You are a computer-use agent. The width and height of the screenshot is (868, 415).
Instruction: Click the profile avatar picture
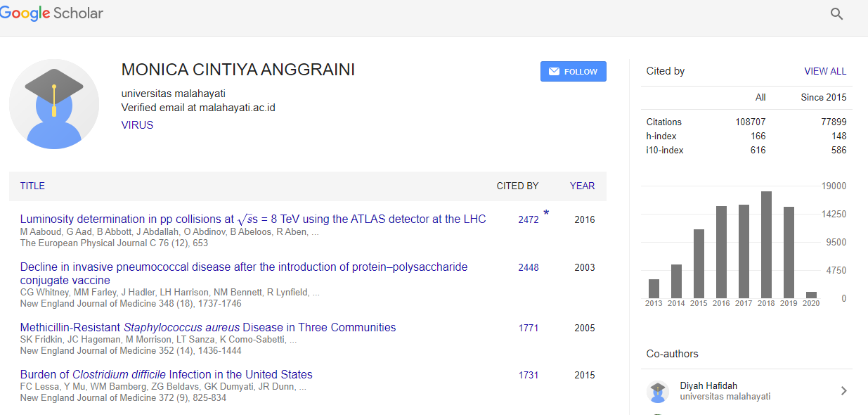[x=54, y=104]
